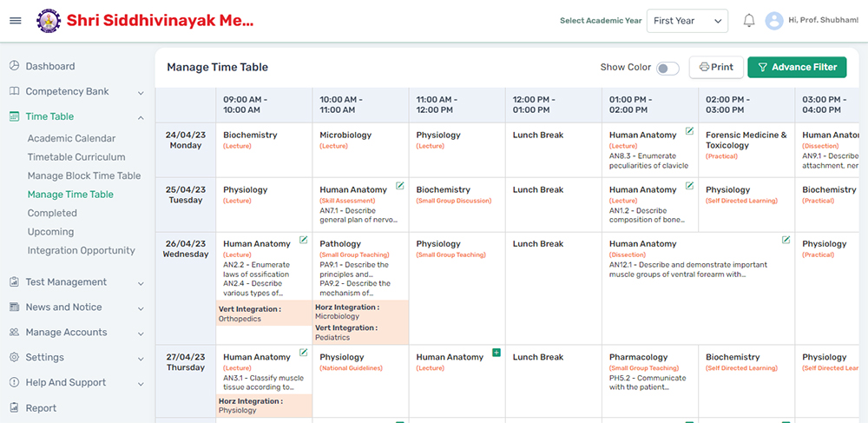Image resolution: width=868 pixels, height=423 pixels.
Task: Go to Integration Opportunity page
Action: pos(81,251)
